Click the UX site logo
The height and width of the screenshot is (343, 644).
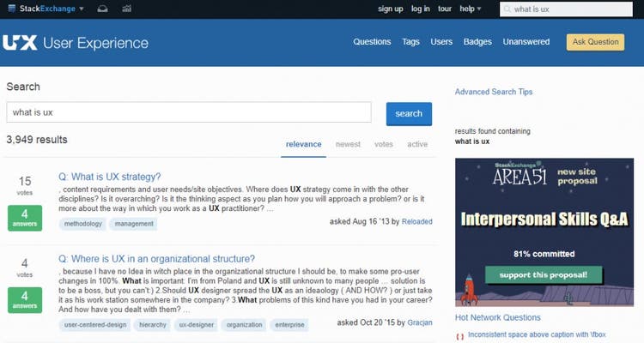[19, 43]
